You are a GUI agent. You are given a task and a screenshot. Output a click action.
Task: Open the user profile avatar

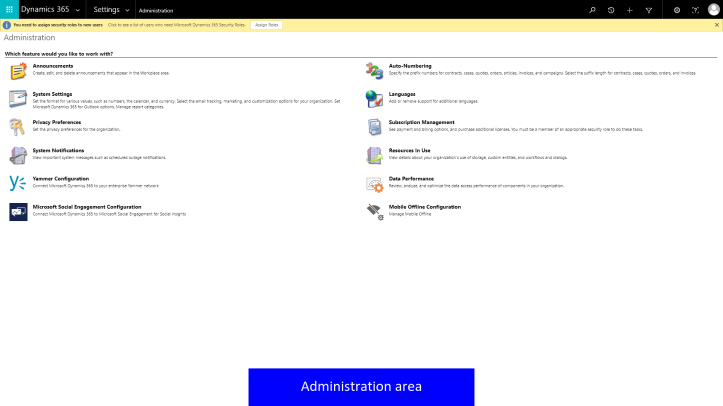714,9
